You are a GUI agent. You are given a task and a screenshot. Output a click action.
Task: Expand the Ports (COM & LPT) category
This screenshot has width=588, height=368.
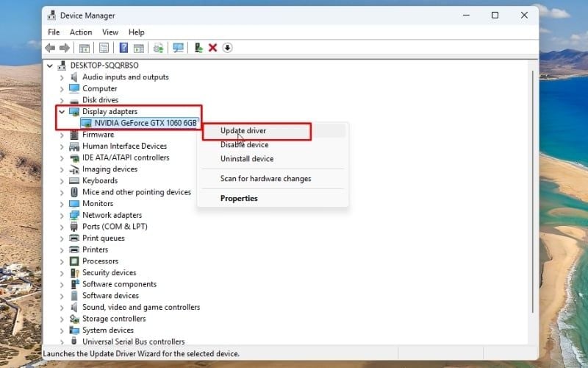[62, 227]
